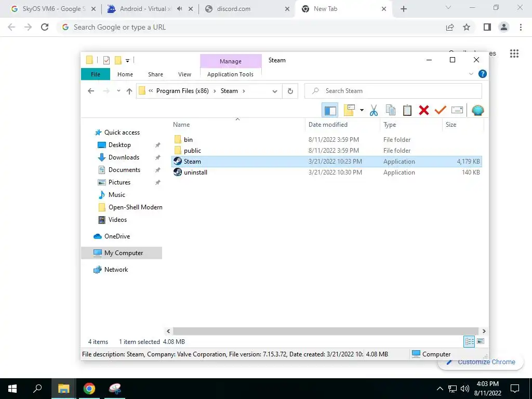Click the Search Steam input field
Screen dimensions: 532x399
pyautogui.click(x=393, y=91)
